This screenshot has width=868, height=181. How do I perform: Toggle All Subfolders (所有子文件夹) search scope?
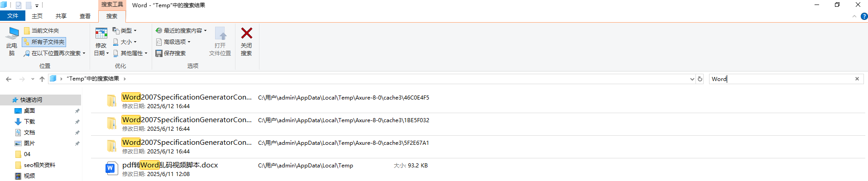44,42
